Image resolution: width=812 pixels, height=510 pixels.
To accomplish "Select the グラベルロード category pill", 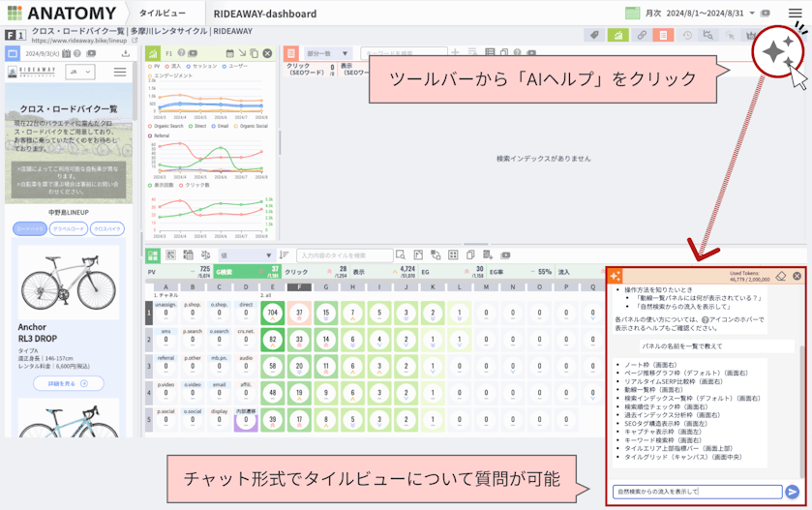I will (x=69, y=228).
